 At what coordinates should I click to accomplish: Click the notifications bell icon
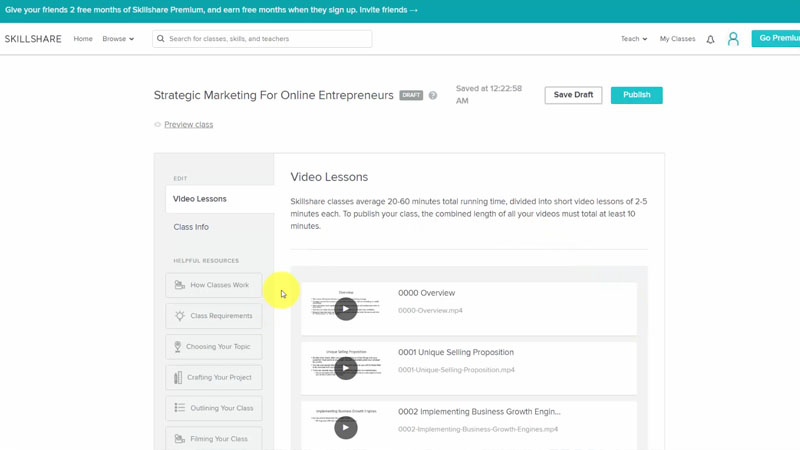[710, 39]
